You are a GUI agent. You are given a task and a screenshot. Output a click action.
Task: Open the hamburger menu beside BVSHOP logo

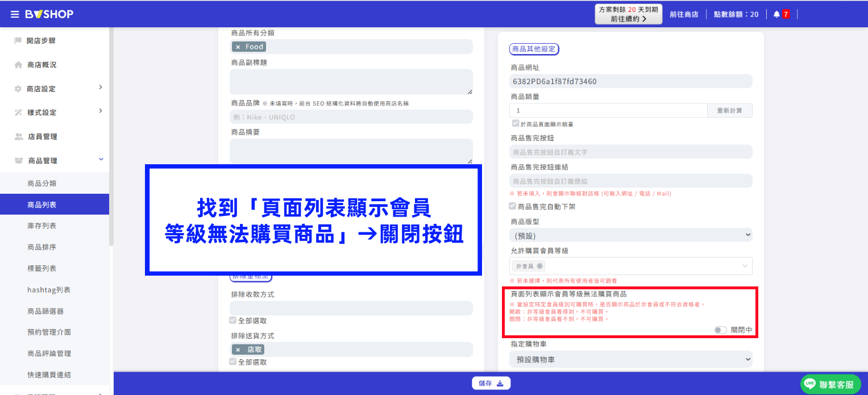(x=15, y=14)
